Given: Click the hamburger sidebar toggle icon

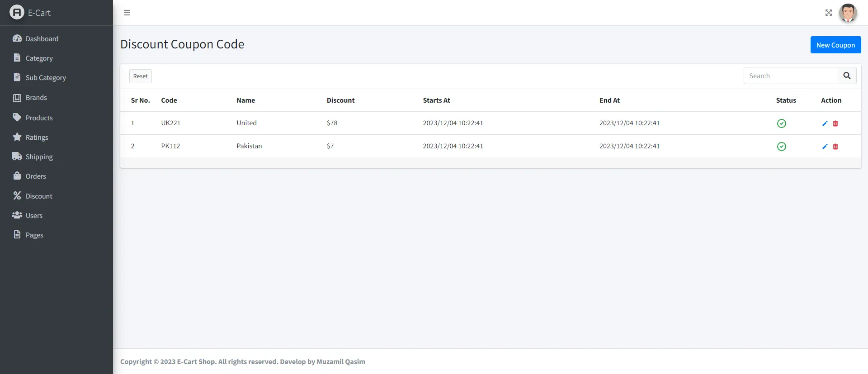Looking at the screenshot, I should 127,13.
